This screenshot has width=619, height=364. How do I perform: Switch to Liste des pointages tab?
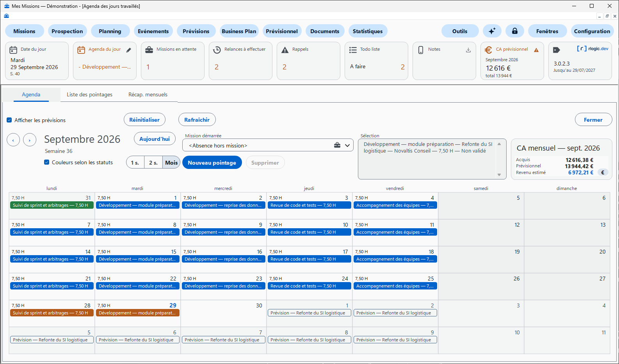pos(89,94)
